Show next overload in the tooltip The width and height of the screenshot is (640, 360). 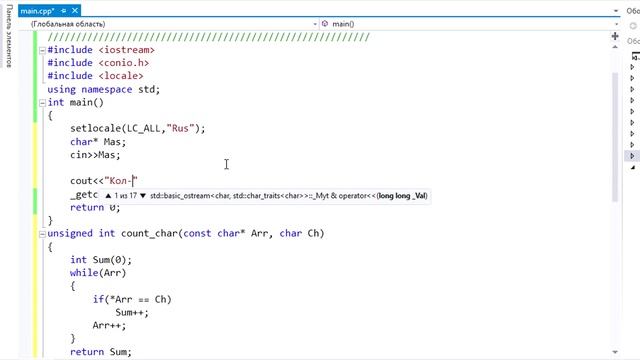click(x=143, y=196)
